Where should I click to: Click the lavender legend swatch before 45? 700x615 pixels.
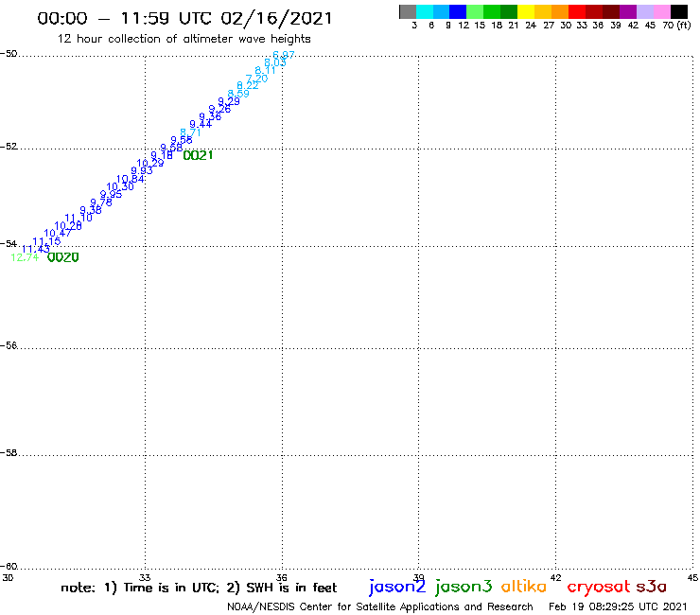pos(644,11)
